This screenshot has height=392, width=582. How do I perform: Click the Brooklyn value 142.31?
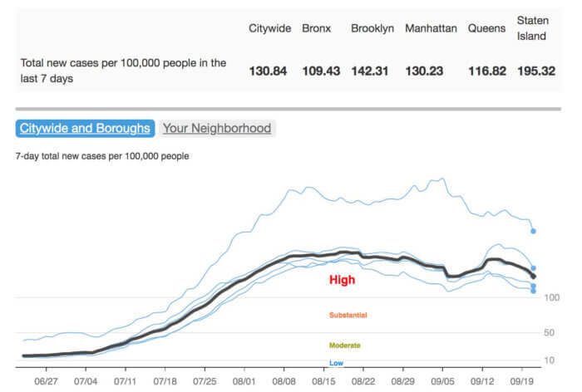(x=371, y=71)
